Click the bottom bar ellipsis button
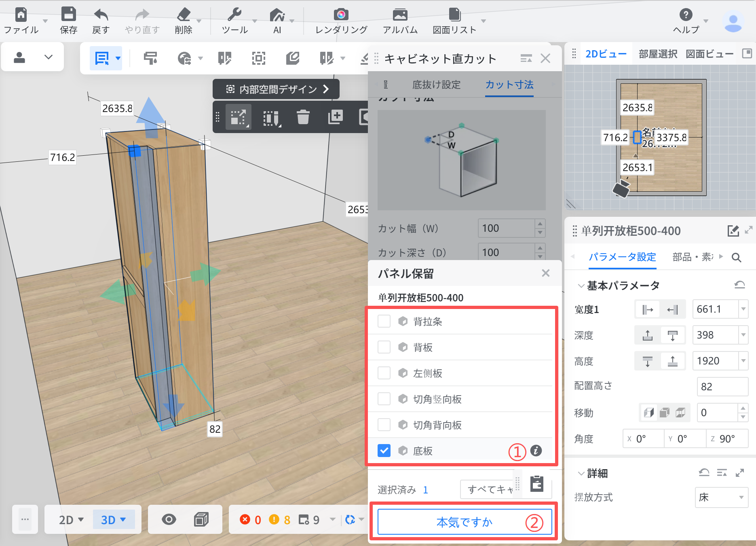This screenshot has width=756, height=546. click(x=25, y=519)
